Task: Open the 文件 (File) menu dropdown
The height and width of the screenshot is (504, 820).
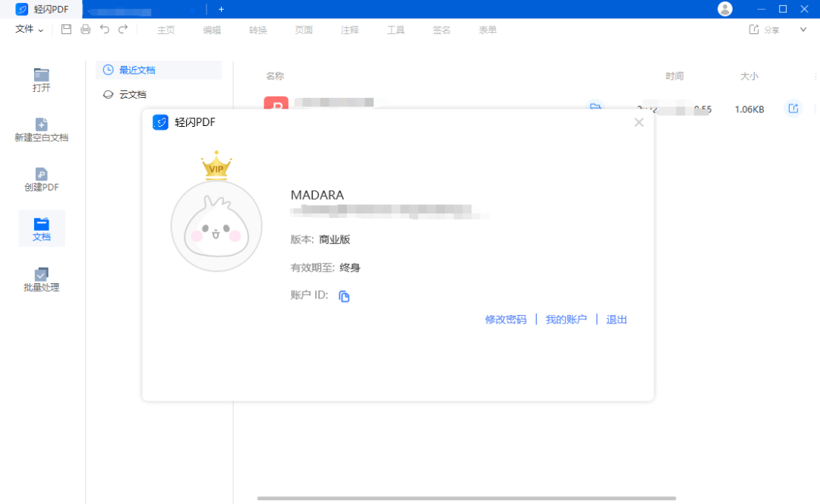Action: pyautogui.click(x=27, y=29)
